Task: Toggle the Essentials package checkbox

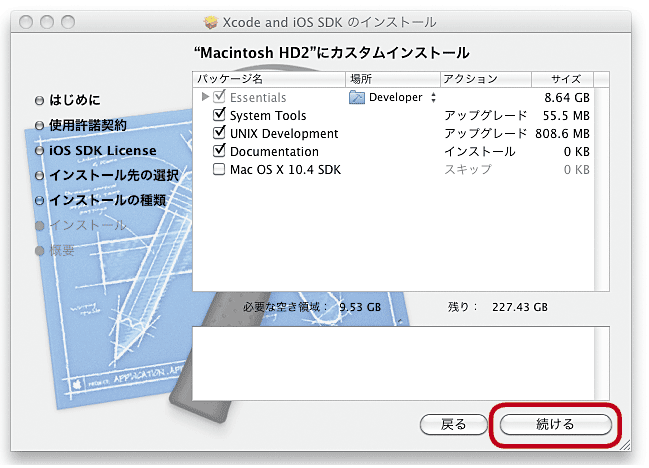Action: tap(219, 97)
